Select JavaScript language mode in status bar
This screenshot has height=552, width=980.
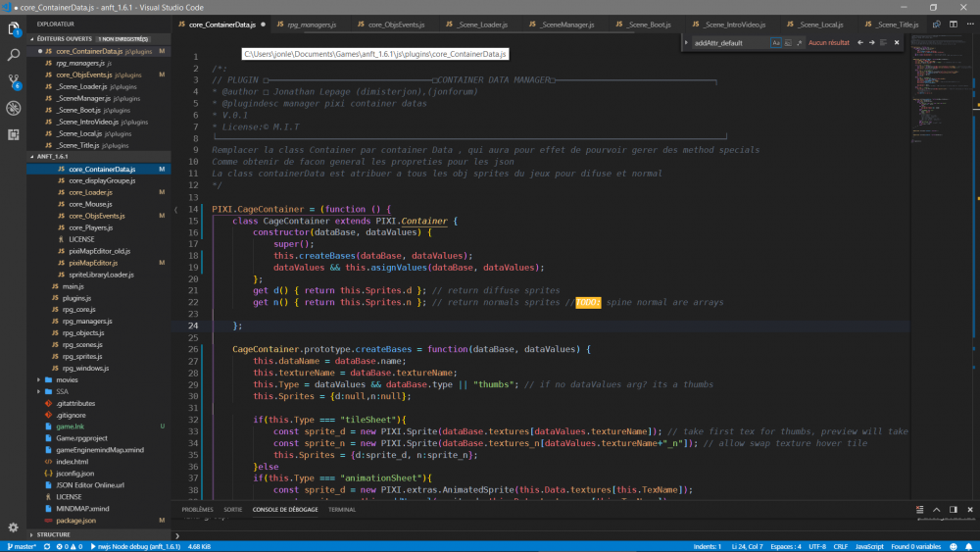(868, 546)
